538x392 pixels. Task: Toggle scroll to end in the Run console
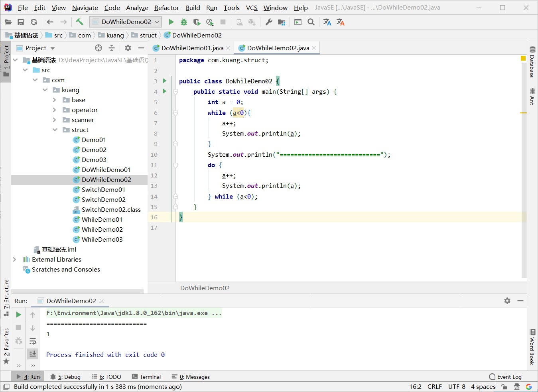[33, 354]
